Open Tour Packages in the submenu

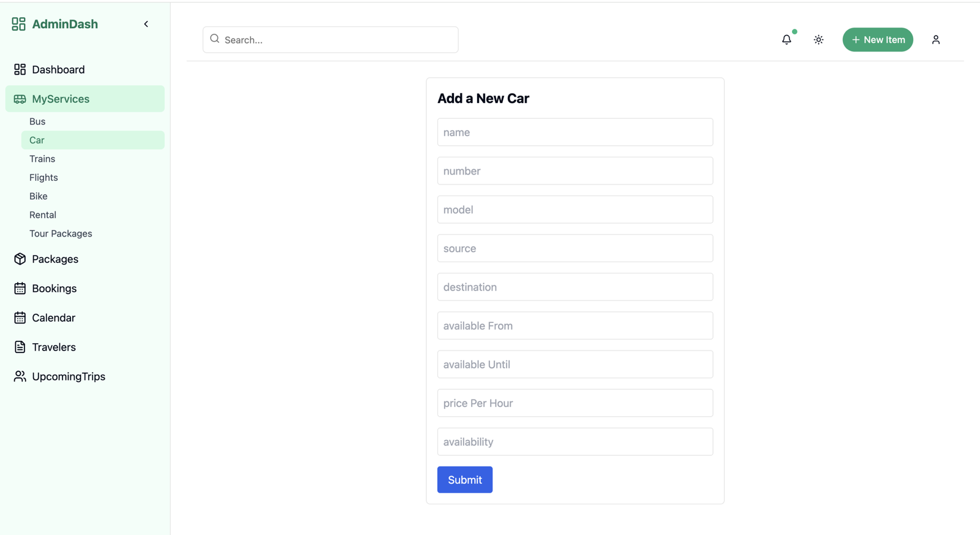(61, 233)
